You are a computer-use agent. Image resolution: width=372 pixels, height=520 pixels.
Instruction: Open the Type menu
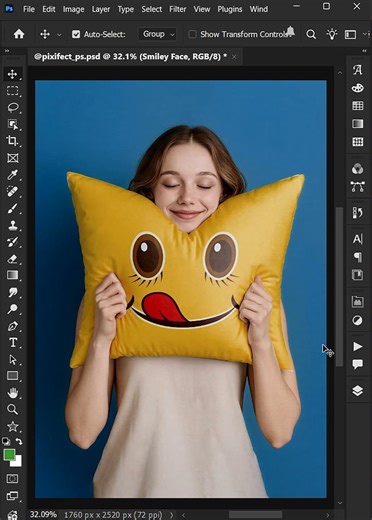125,9
